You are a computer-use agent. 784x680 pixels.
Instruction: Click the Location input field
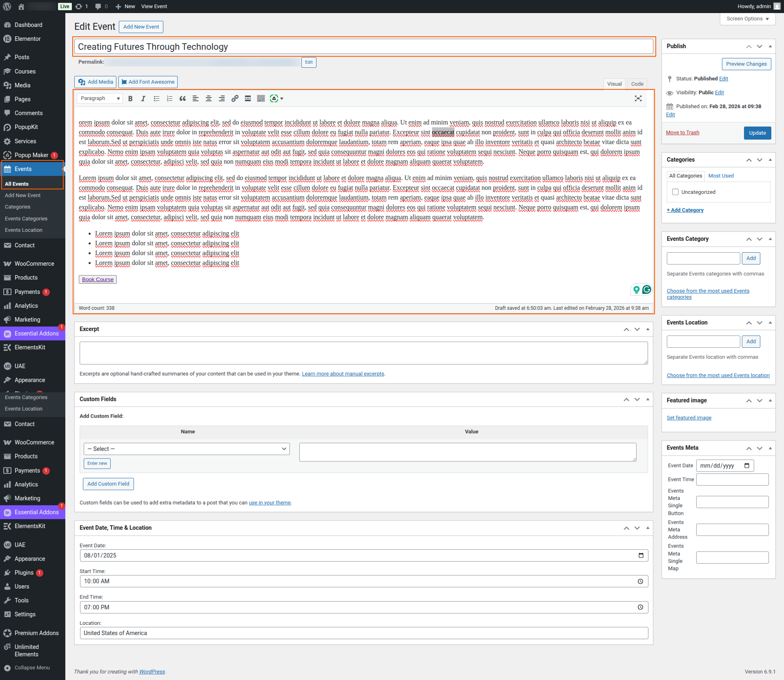coord(364,633)
